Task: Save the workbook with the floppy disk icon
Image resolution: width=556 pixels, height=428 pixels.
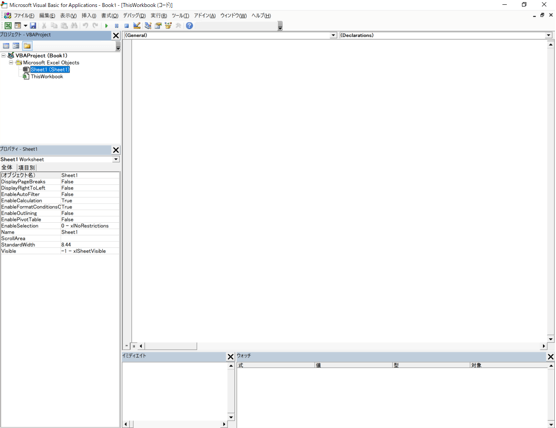Action: pos(33,26)
